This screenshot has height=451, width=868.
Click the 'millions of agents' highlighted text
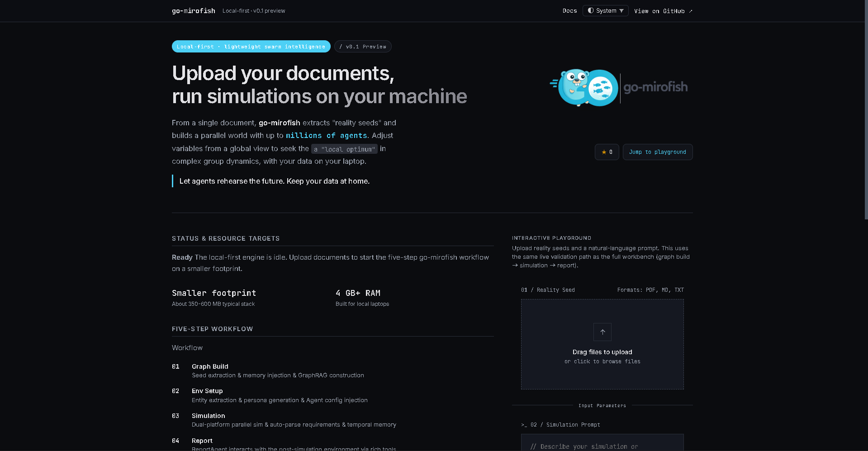327,136
